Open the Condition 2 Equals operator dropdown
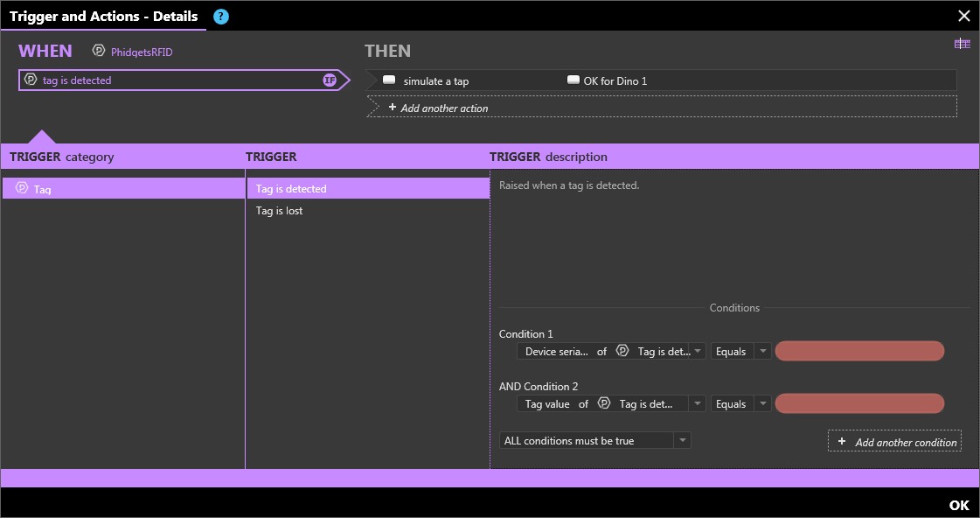The height and width of the screenshot is (518, 980). (x=763, y=404)
